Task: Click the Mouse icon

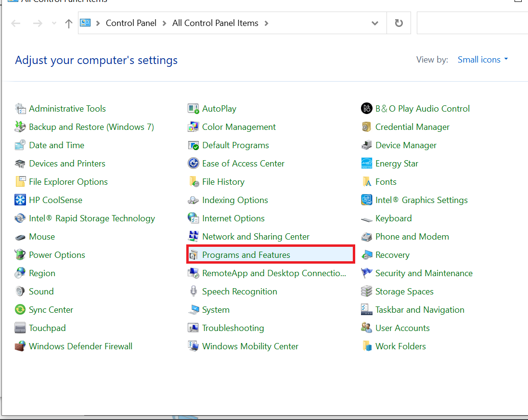Action: pyautogui.click(x=20, y=237)
